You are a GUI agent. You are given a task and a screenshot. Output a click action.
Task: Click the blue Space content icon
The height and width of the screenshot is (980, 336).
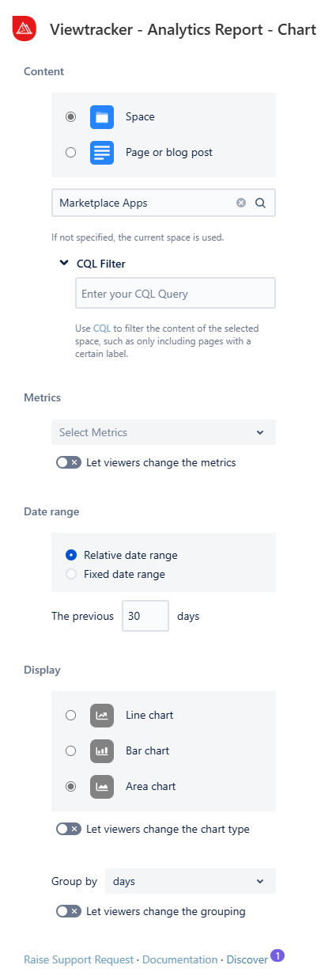tap(102, 117)
